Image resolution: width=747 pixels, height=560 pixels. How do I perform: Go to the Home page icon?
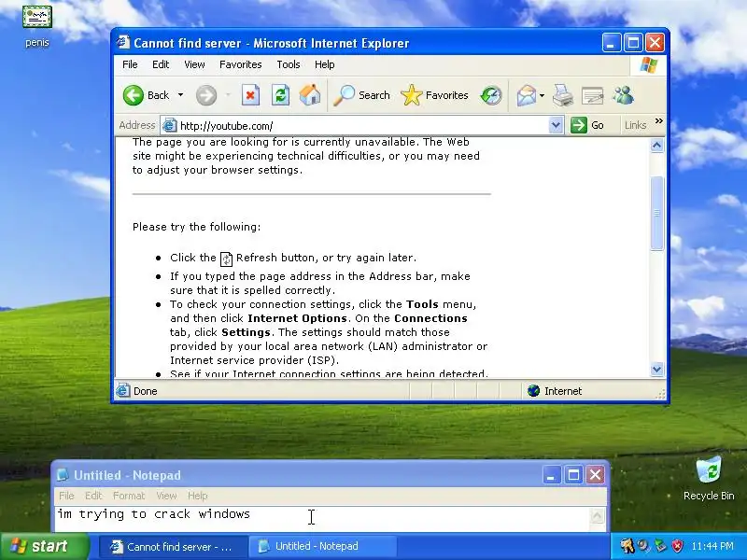[310, 95]
